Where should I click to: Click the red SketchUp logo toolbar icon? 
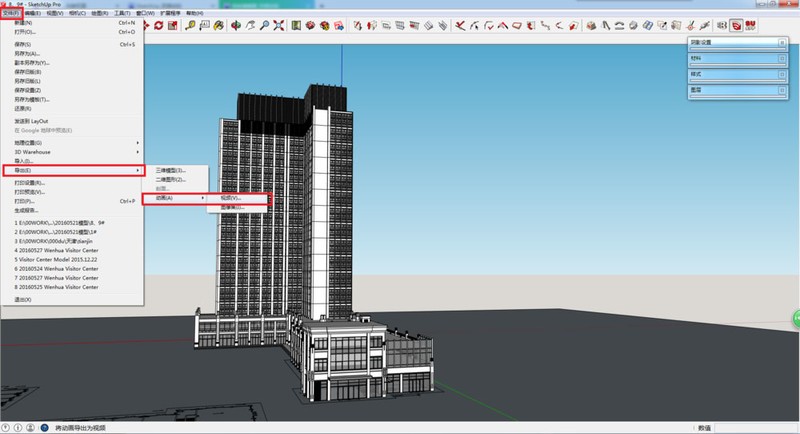[735, 25]
